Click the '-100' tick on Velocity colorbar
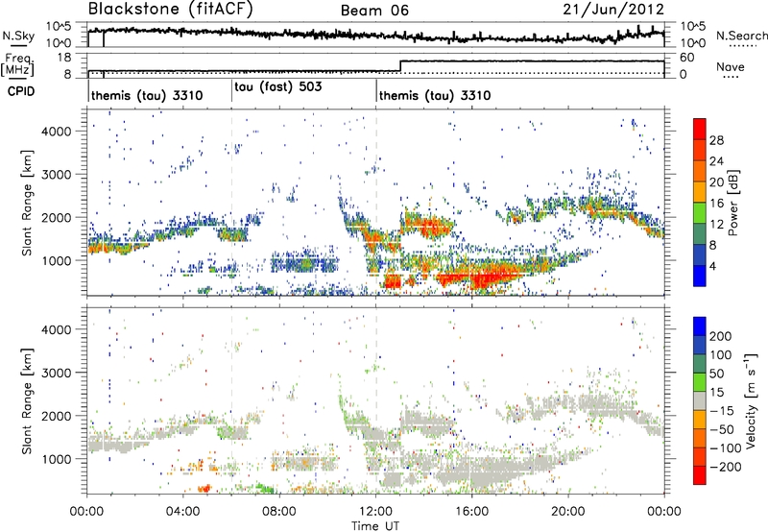The image size is (768, 532). point(725,447)
